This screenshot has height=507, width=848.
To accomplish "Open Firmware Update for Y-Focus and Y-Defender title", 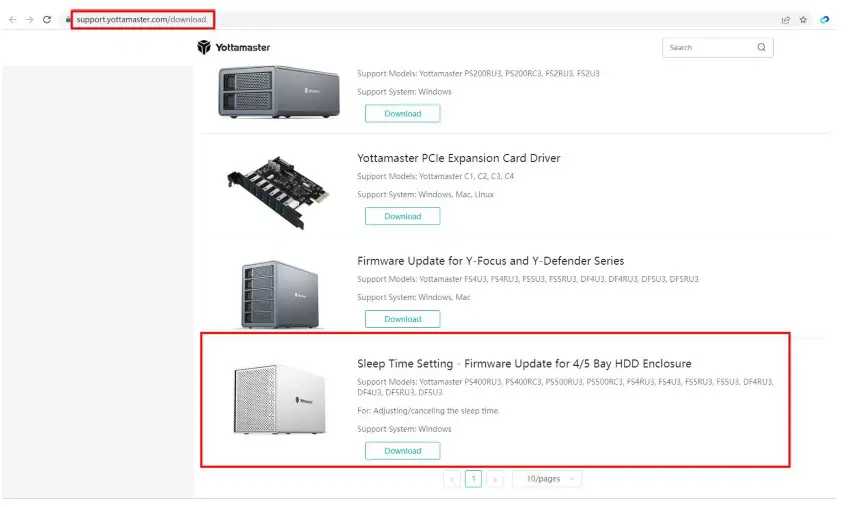I will tap(491, 261).
